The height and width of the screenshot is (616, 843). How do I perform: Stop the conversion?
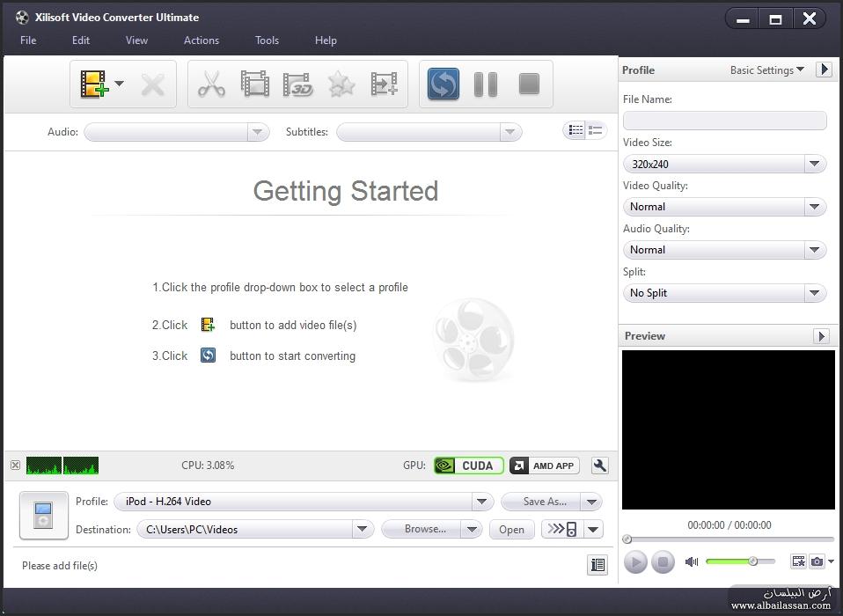pyautogui.click(x=529, y=84)
